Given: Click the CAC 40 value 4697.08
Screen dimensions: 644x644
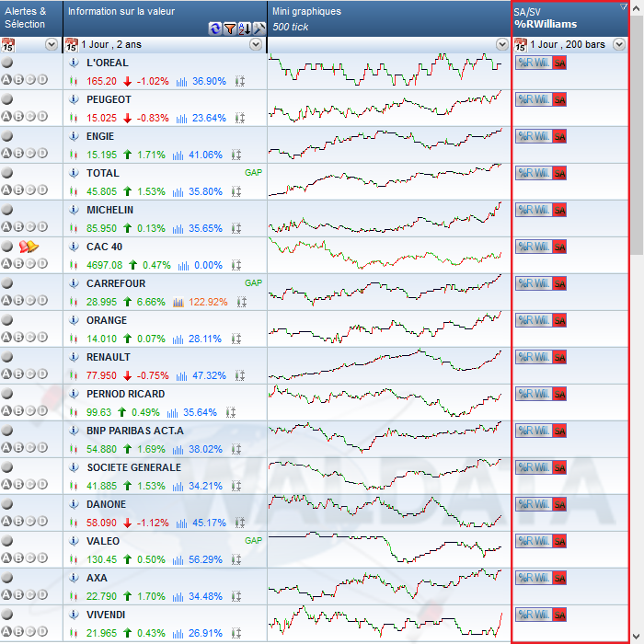Looking at the screenshot, I should 104,265.
